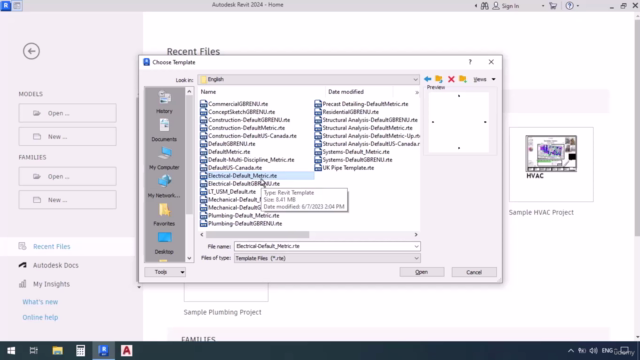Show hidden system tray icons
Image resolution: width=640 pixels, height=360 pixels.
click(x=571, y=351)
